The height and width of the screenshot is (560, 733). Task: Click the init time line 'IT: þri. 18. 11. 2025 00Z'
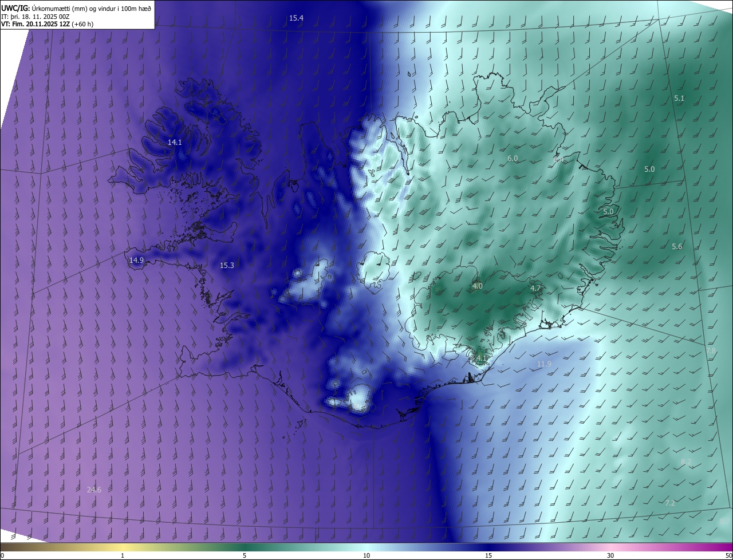click(36, 17)
